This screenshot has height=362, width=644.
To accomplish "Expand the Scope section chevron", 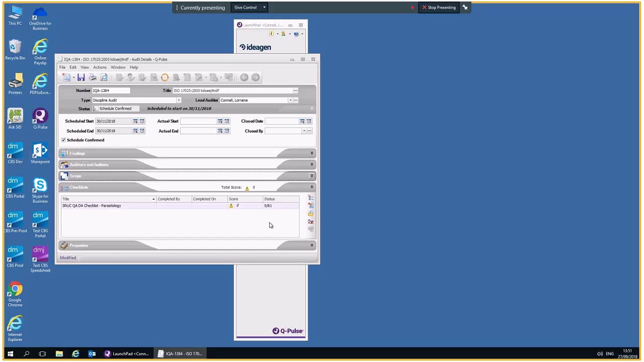I will click(x=312, y=176).
